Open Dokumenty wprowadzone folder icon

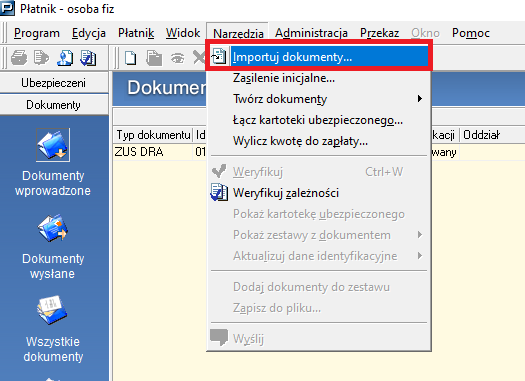tap(53, 145)
